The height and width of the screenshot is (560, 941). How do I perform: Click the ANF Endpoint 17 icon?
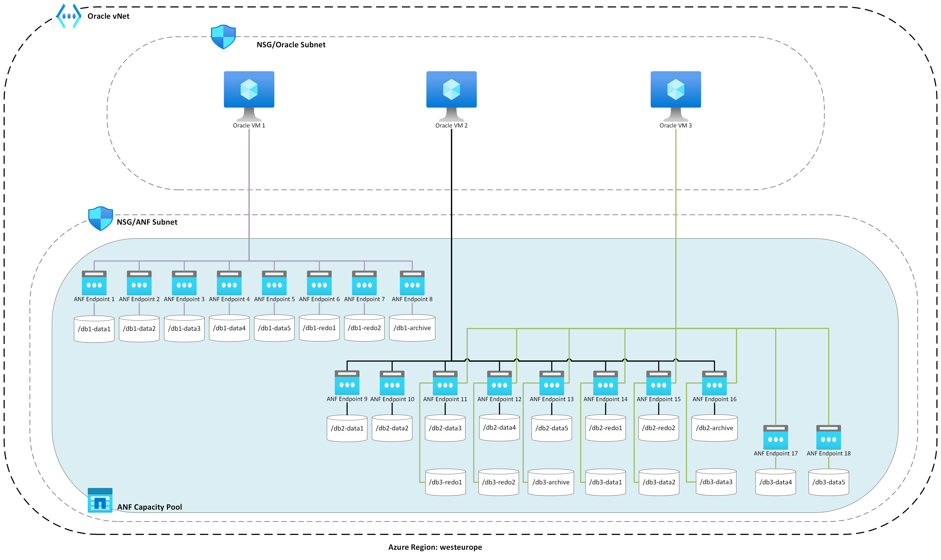pyautogui.click(x=775, y=437)
